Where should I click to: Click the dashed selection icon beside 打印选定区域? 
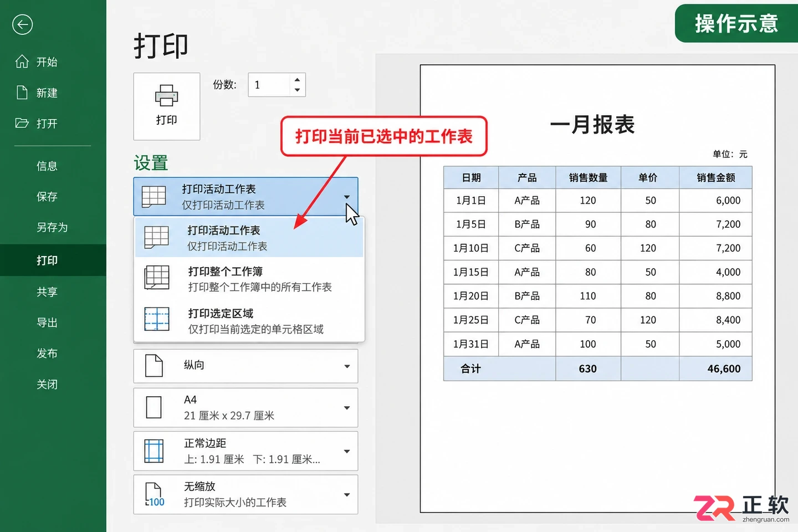tap(157, 319)
